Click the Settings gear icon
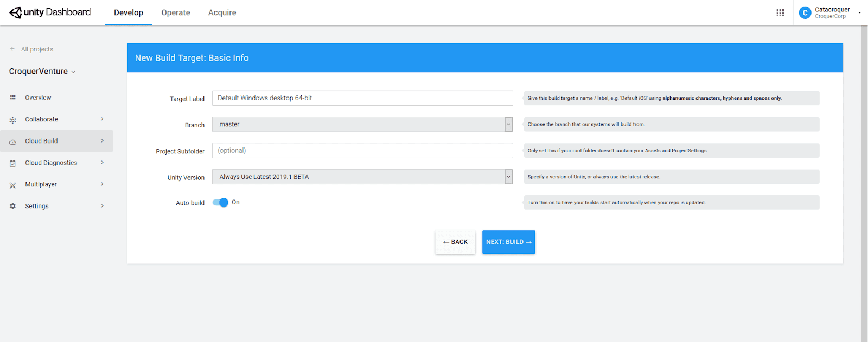 (x=12, y=206)
